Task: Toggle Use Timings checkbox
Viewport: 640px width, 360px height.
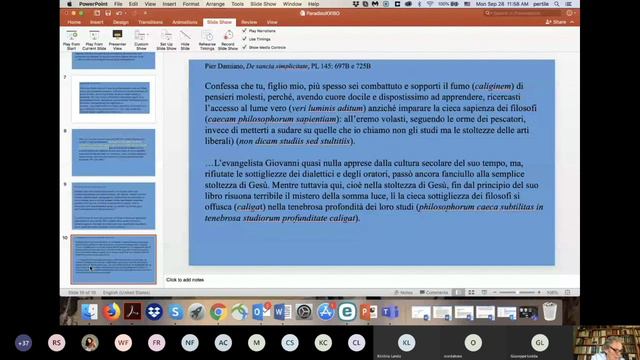Action: 244,39
